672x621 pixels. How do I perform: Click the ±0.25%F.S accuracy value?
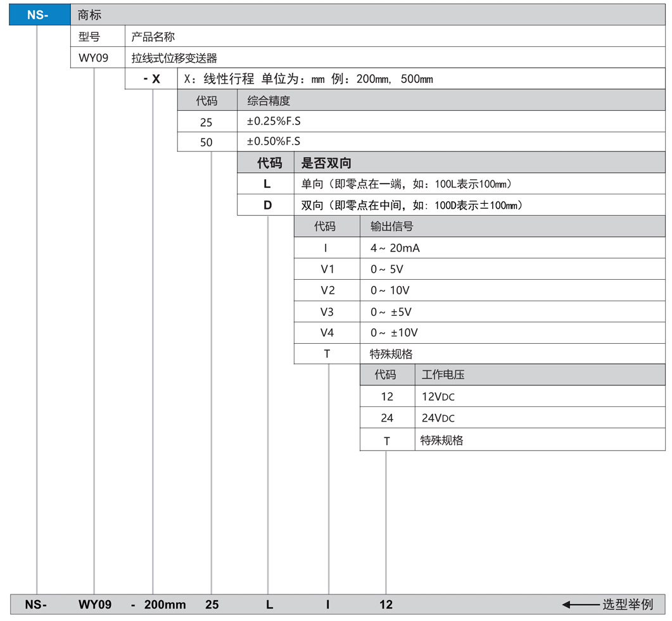pyautogui.click(x=273, y=122)
